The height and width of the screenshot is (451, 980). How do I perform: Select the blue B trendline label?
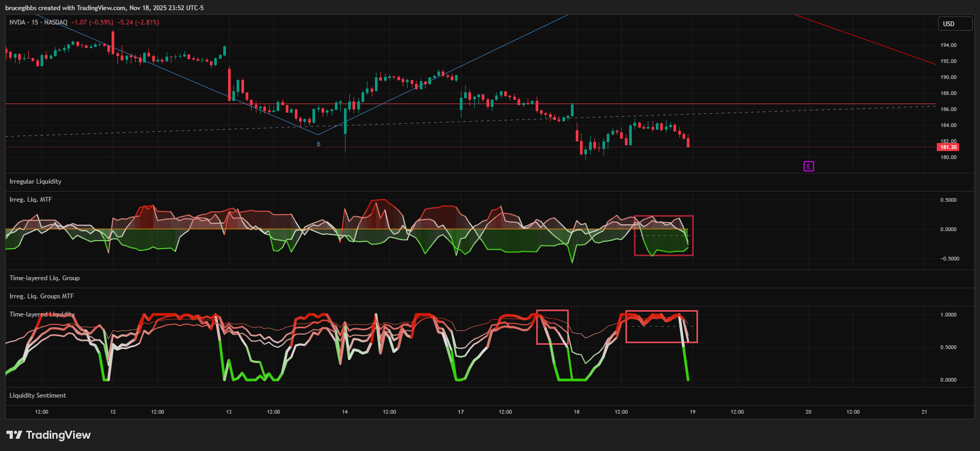(319, 144)
